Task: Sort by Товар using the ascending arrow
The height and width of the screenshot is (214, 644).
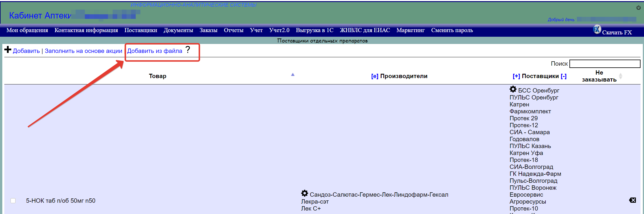Action: (293, 75)
